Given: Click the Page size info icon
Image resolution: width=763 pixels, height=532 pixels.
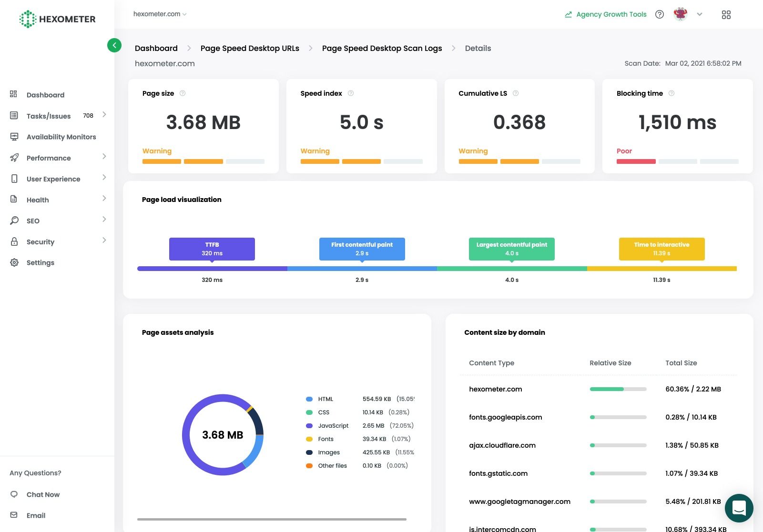Looking at the screenshot, I should 183,93.
